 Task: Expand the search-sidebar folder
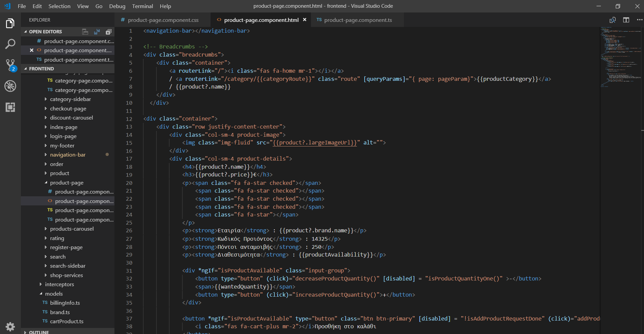[x=68, y=266]
